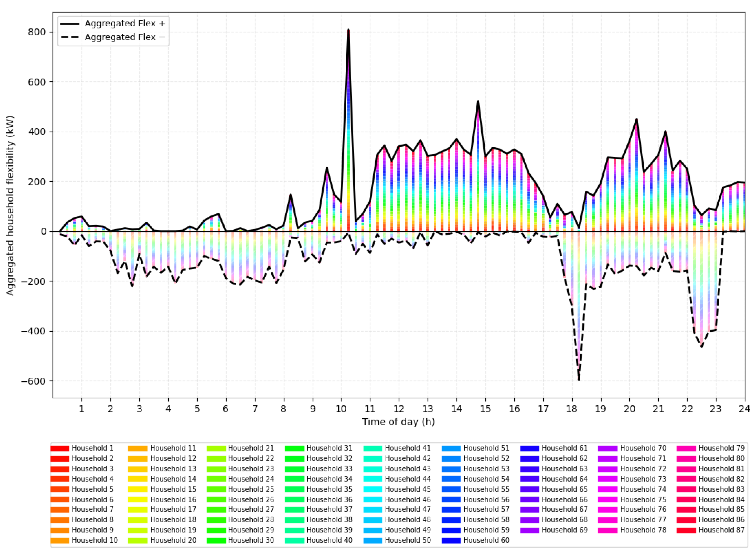Viewport: 756px width, 553px height.
Task: Click the Aggregated household flexibility y-axis label
Action: pos(10,206)
